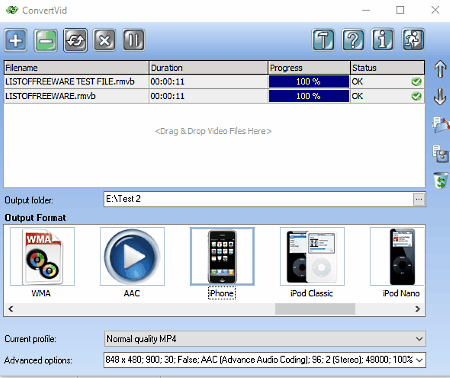
Task: Cancel conversion with the X toolbar button
Action: 104,40
